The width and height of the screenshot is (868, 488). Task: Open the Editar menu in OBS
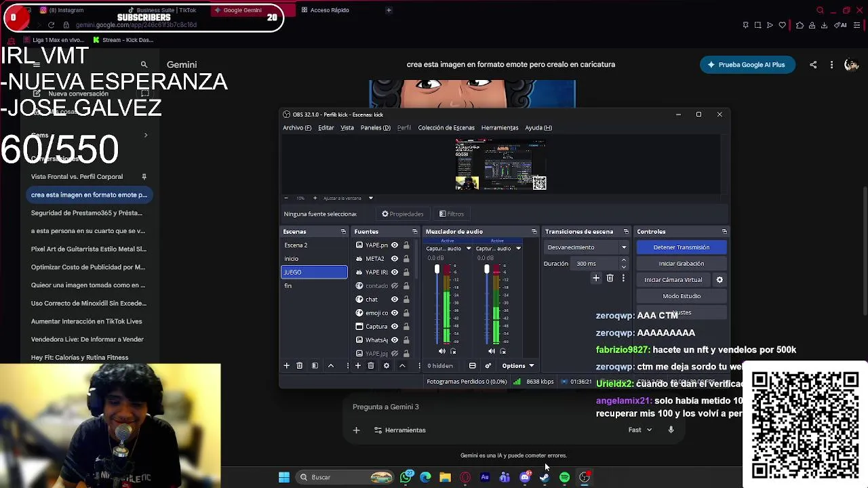326,127
